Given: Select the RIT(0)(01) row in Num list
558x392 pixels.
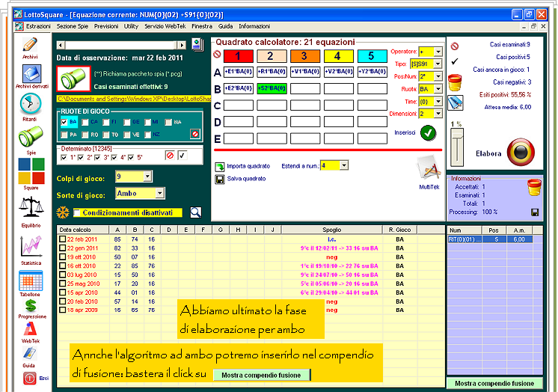Looking at the screenshot, I should pyautogui.click(x=490, y=239).
